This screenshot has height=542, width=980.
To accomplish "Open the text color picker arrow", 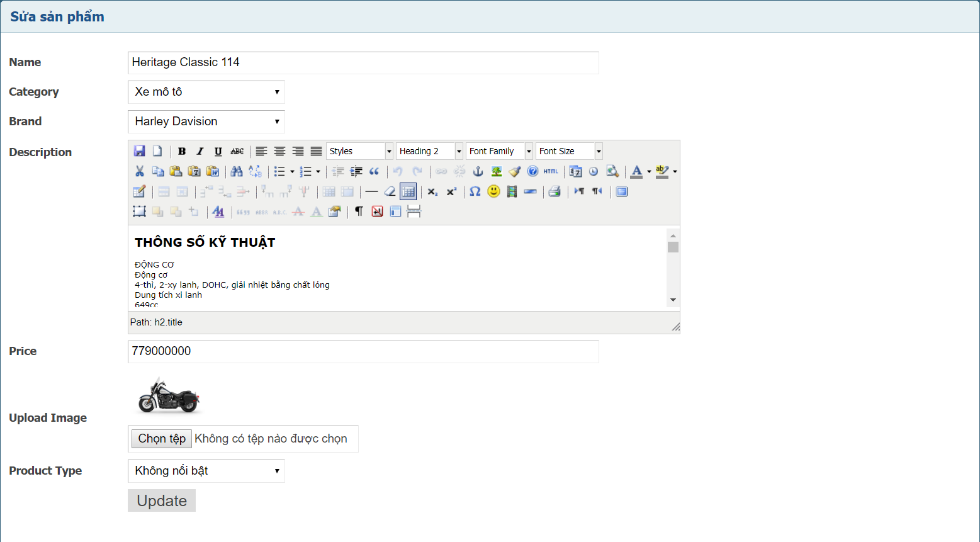I will (649, 171).
